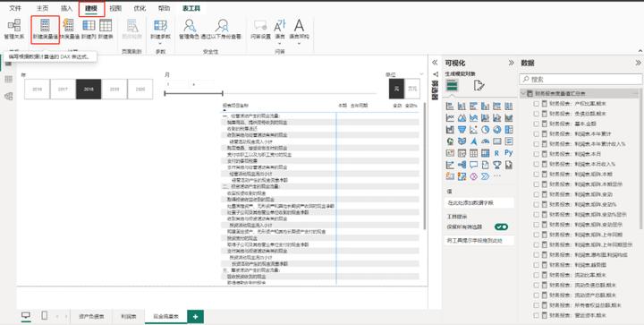The height and width of the screenshot is (325, 644).
Task: Select decomposition tree visual
Action: tap(462, 165)
